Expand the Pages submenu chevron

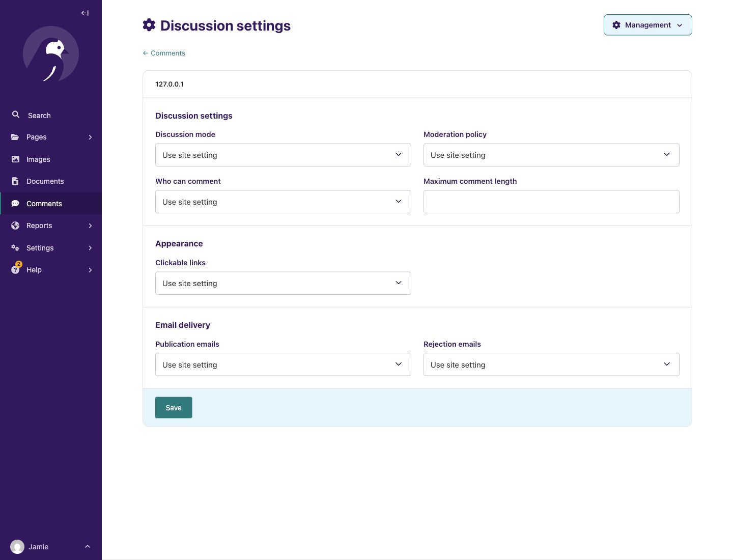pos(90,137)
